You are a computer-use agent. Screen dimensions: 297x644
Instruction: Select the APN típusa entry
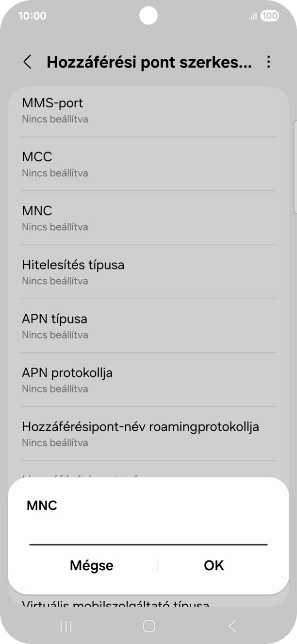pos(148,325)
